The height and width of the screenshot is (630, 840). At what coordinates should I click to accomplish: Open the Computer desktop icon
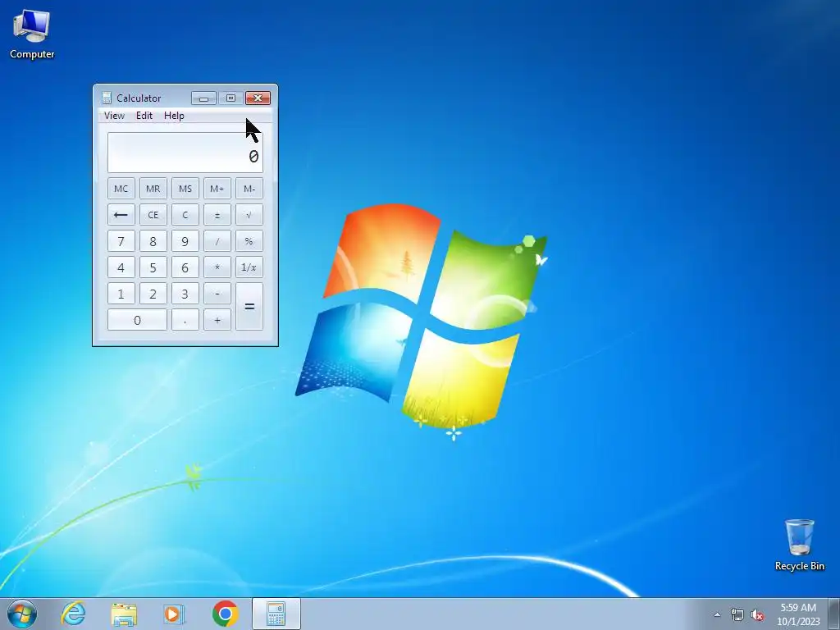tap(32, 34)
